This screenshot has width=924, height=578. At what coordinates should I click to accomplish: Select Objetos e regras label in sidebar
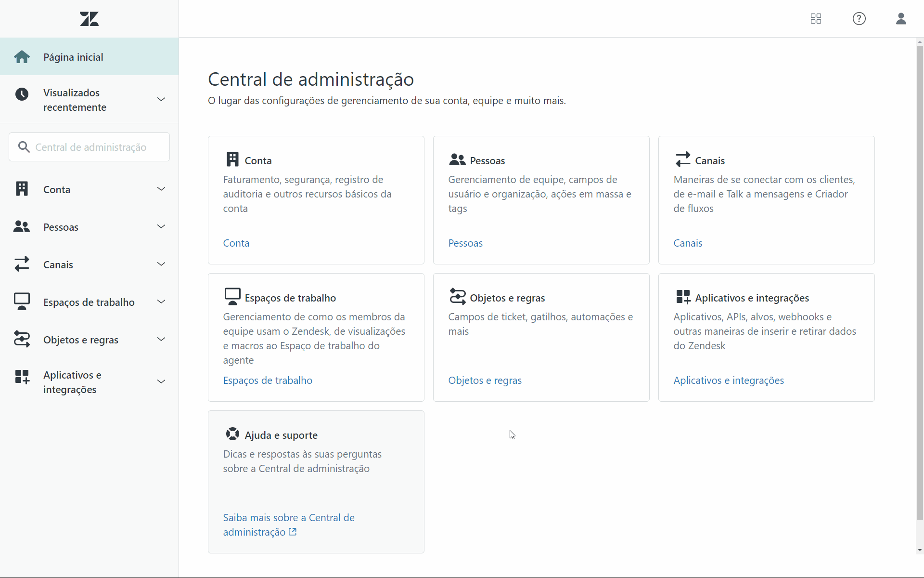(x=81, y=340)
